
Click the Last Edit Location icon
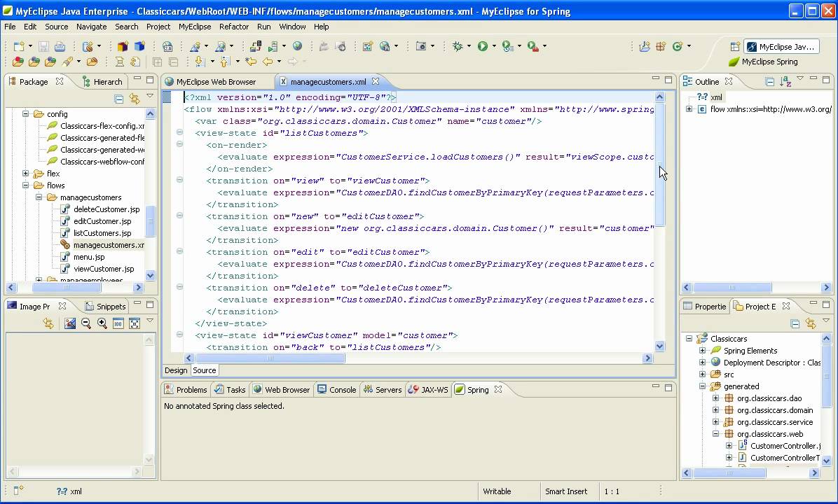(251, 62)
